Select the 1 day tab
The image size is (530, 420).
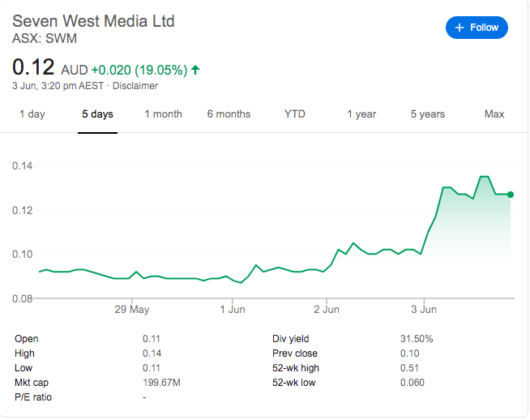pyautogui.click(x=32, y=114)
